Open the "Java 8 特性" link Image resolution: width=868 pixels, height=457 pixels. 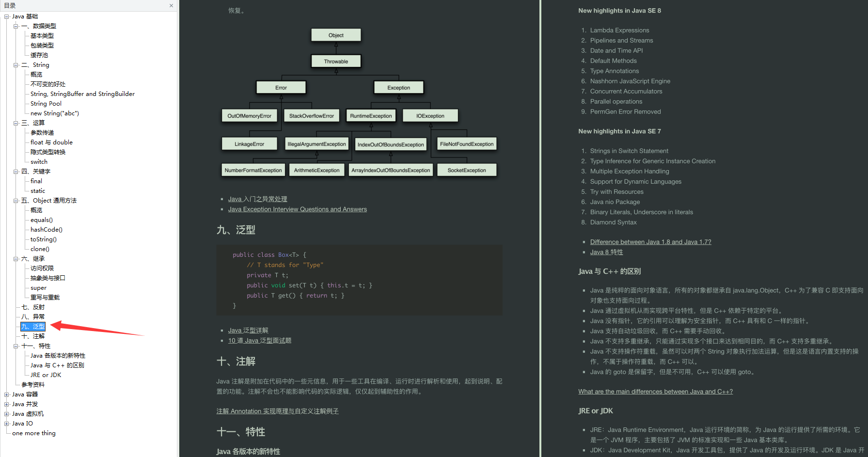(607, 252)
